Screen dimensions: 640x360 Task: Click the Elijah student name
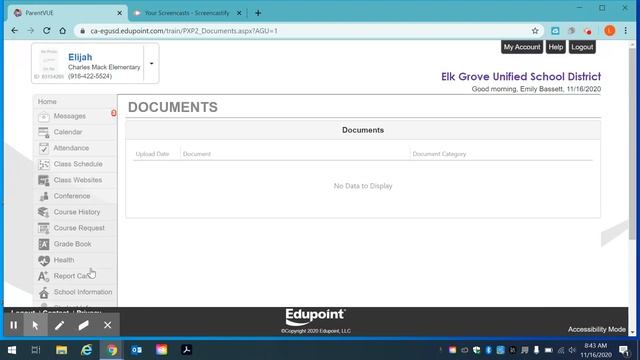click(x=80, y=57)
